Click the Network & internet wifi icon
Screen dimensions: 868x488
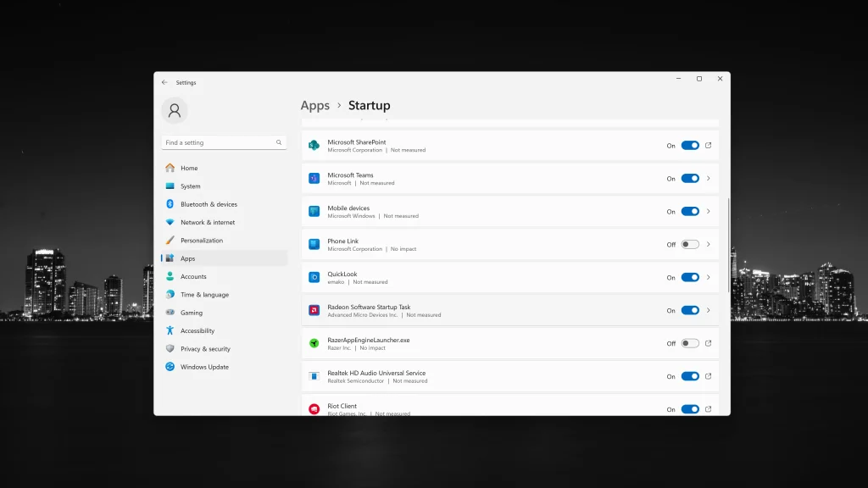[170, 223]
